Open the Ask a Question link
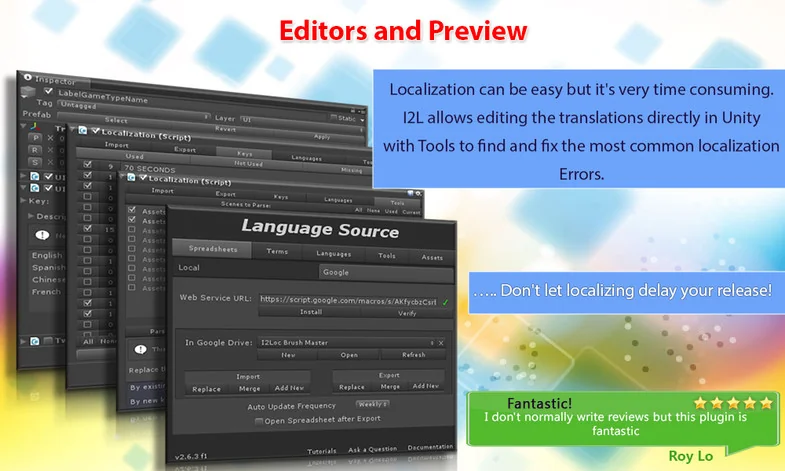Image resolution: width=785 pixels, height=471 pixels. coord(372,449)
